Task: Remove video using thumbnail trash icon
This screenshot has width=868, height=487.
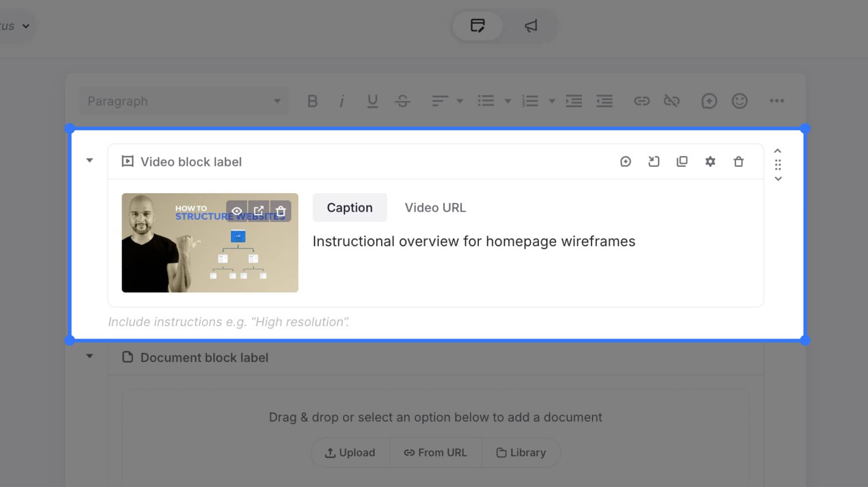Action: 281,211
